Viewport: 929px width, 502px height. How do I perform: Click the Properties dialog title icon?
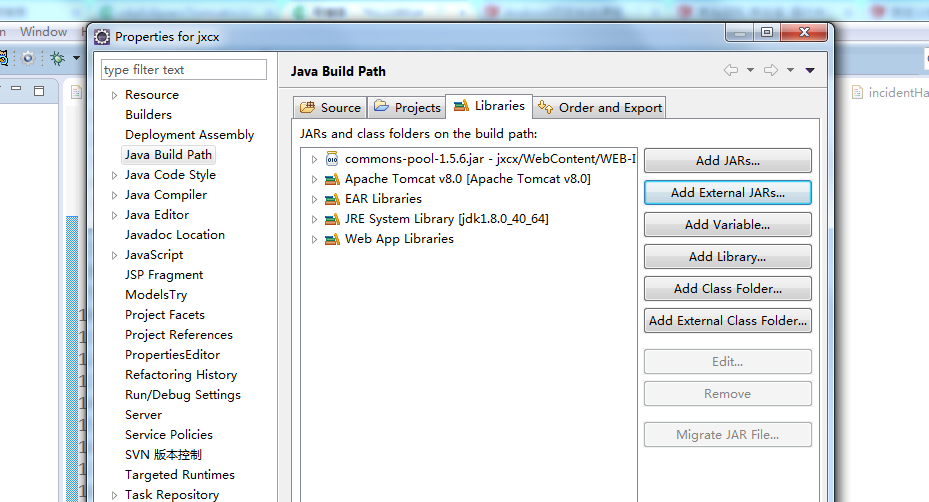point(102,37)
